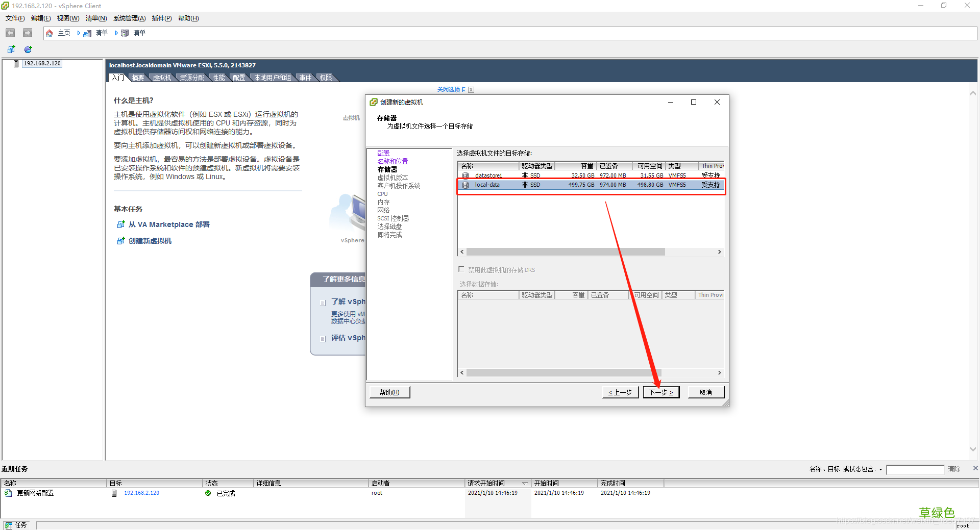Open the 插件(P) menu
The width and height of the screenshot is (980, 530).
pos(162,18)
